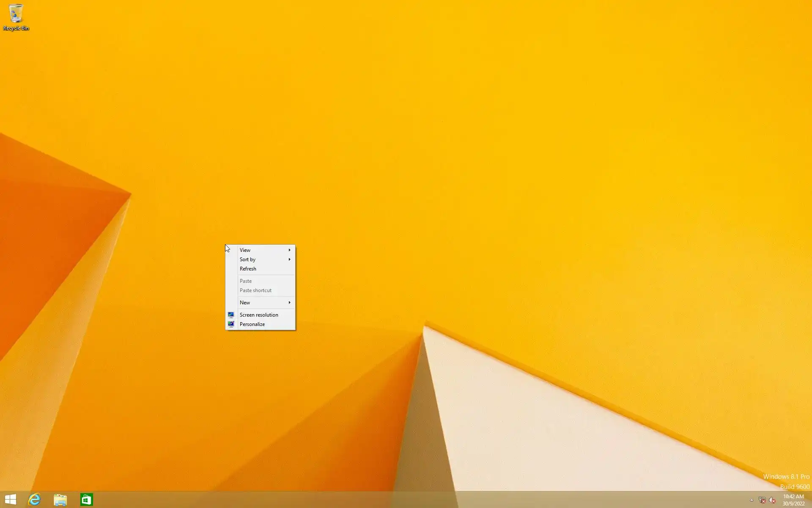This screenshot has height=508, width=812.
Task: Click the monitor icon beside Screen resolution
Action: (231, 315)
